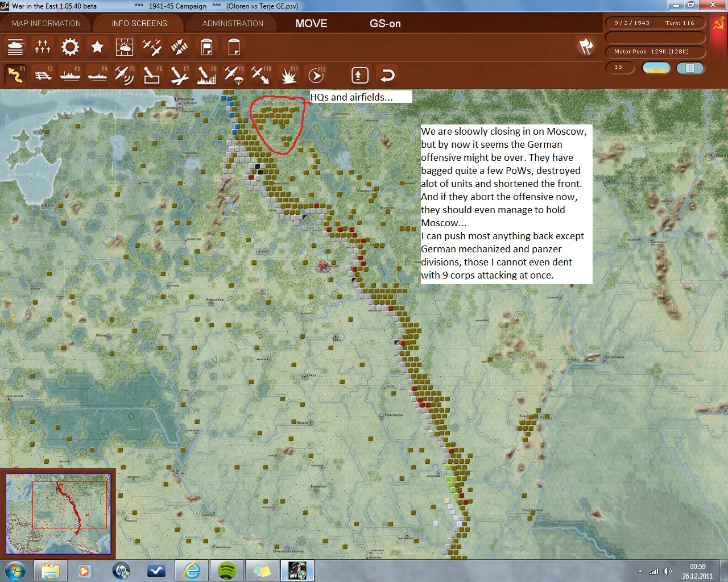Click the up-arrow box icon
This screenshot has height=582, width=728.
tap(359, 75)
